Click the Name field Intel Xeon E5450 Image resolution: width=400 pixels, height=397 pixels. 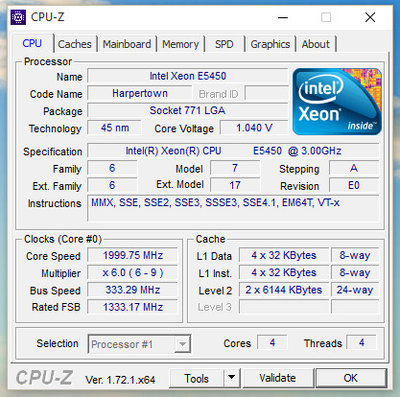[x=188, y=76]
